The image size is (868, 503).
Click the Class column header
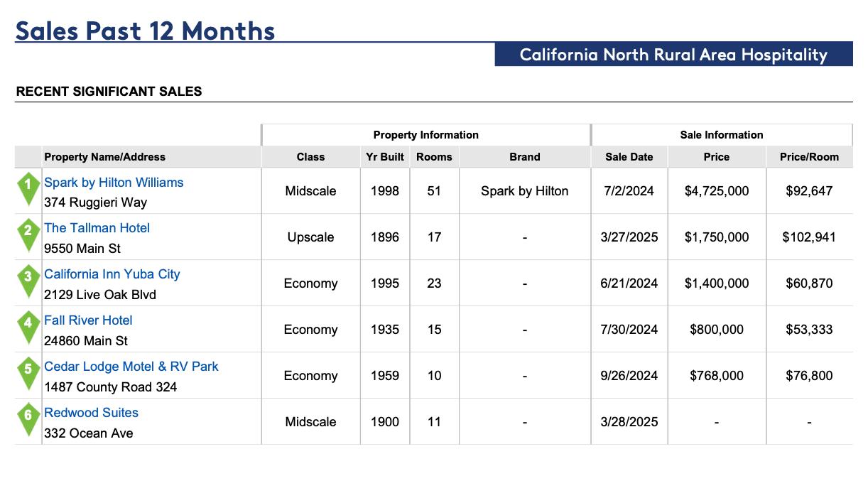point(310,157)
